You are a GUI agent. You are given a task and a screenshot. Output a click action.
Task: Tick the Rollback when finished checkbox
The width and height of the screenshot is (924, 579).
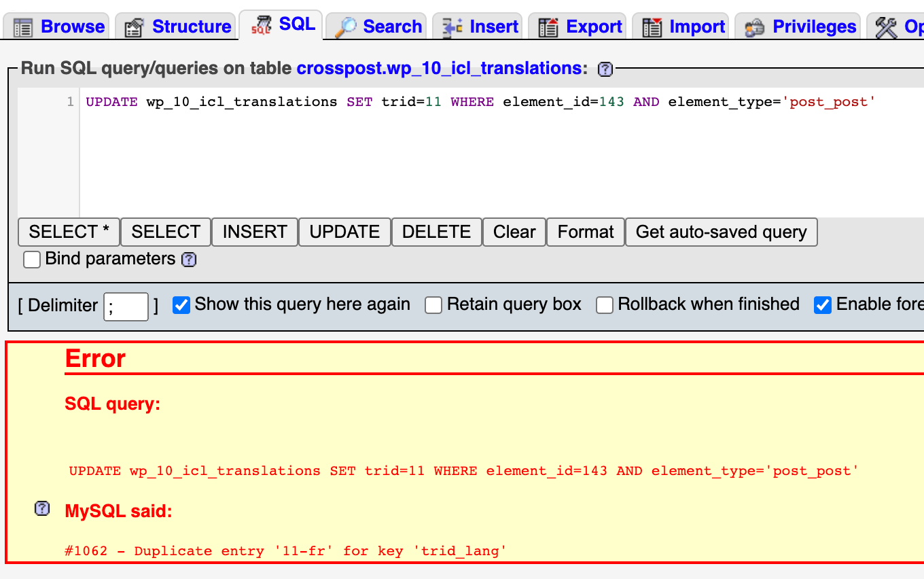click(605, 305)
